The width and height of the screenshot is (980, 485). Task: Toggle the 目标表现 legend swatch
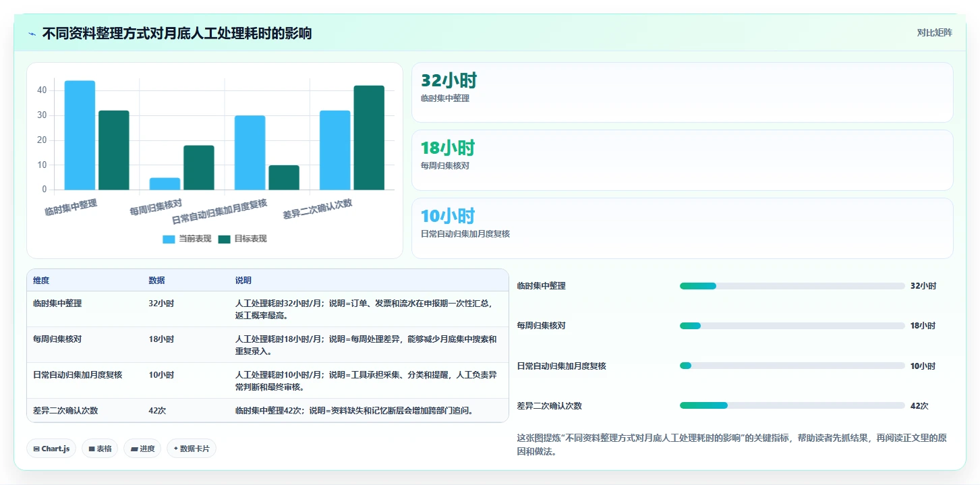coord(224,239)
